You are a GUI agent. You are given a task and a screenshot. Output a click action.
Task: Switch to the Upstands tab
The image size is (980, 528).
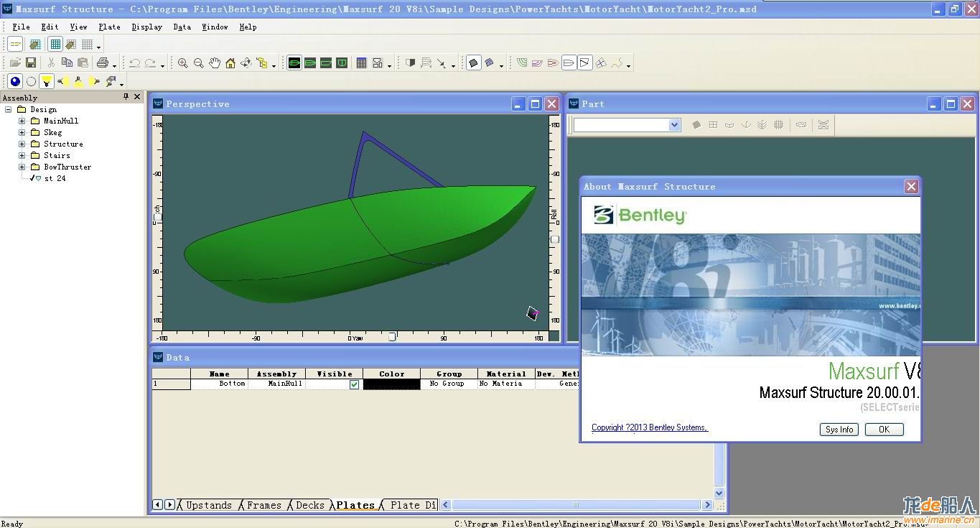point(209,505)
